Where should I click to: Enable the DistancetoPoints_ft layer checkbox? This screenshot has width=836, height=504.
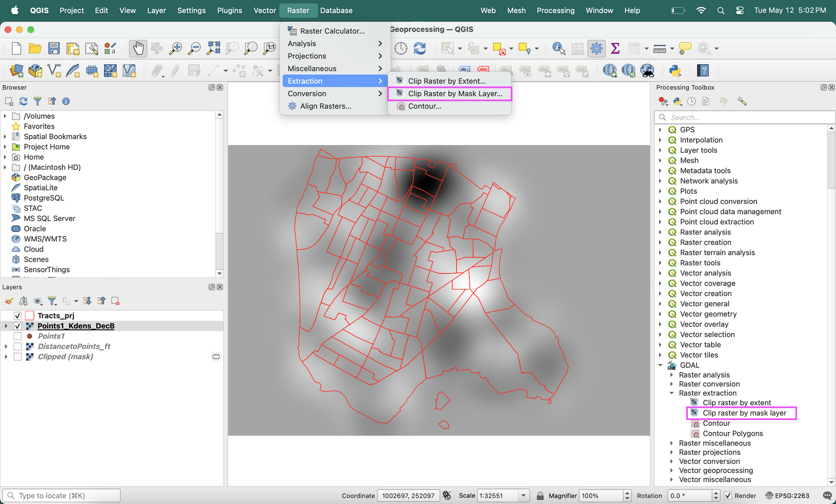[18, 346]
